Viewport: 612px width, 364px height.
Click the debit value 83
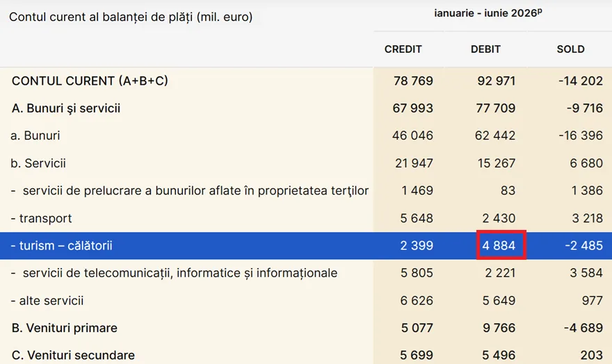pos(508,190)
